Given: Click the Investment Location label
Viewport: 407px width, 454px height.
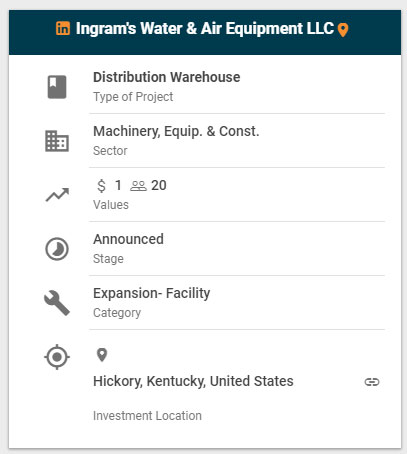Looking at the screenshot, I should tap(147, 416).
